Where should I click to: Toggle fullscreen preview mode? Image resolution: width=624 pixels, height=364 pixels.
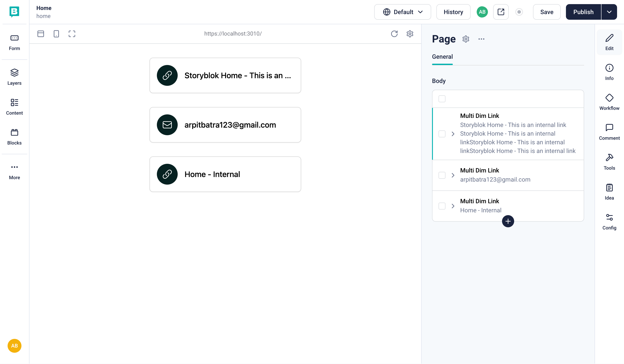pos(72,34)
